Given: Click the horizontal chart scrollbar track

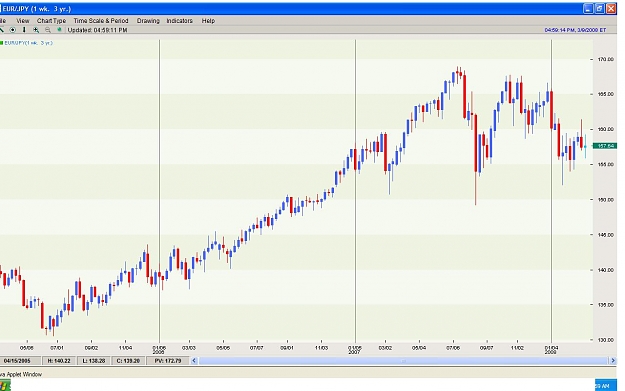Looking at the screenshot, I should pos(403,361).
